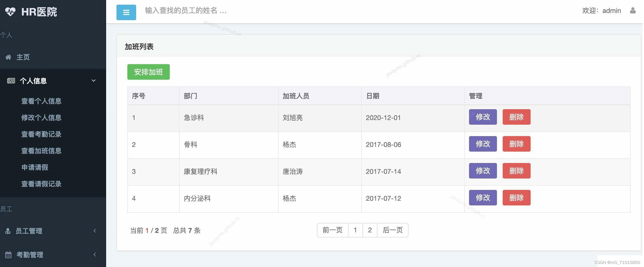Select page 1 in the pagination
Viewport: 644px width, 267px height.
pyautogui.click(x=355, y=230)
